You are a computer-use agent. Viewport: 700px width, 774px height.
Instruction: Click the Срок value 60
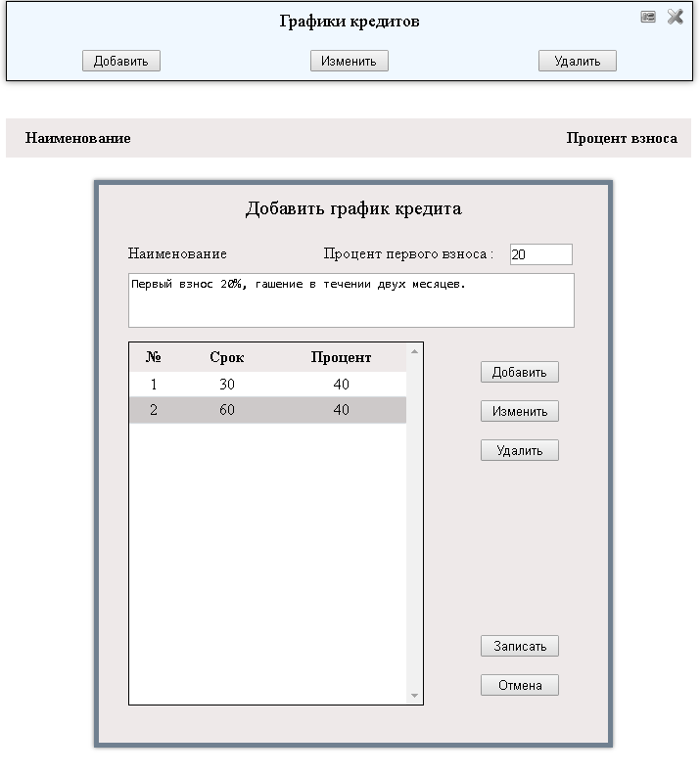[x=227, y=410]
